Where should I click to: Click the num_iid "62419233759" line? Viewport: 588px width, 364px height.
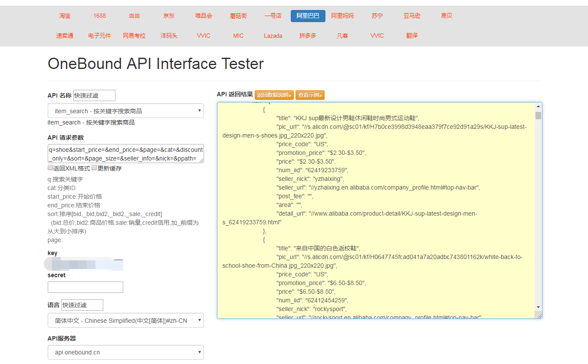click(x=312, y=170)
